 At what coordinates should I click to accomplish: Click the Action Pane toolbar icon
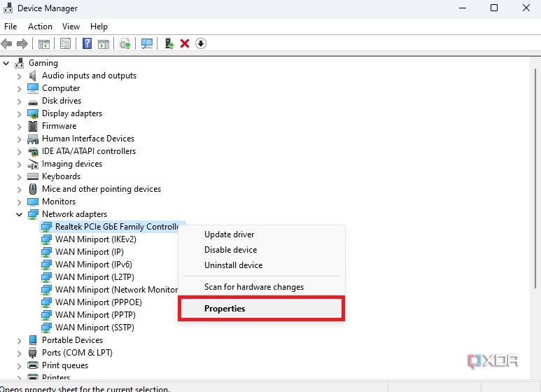[104, 44]
